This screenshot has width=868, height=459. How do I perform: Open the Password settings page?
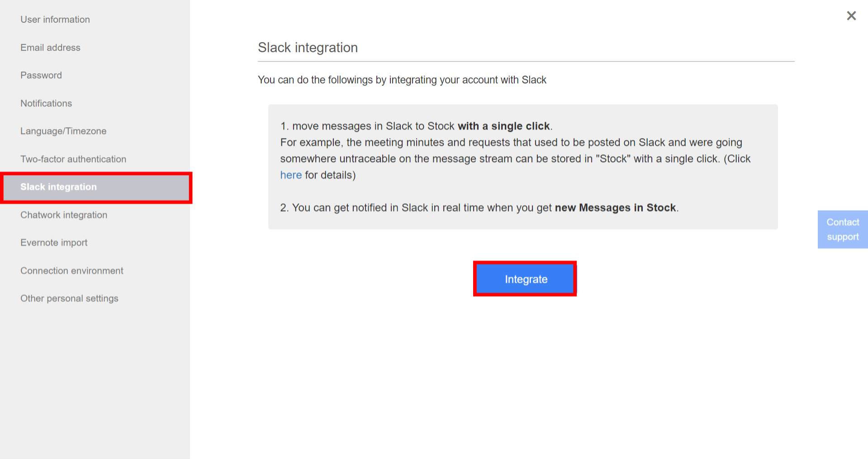pos(41,75)
